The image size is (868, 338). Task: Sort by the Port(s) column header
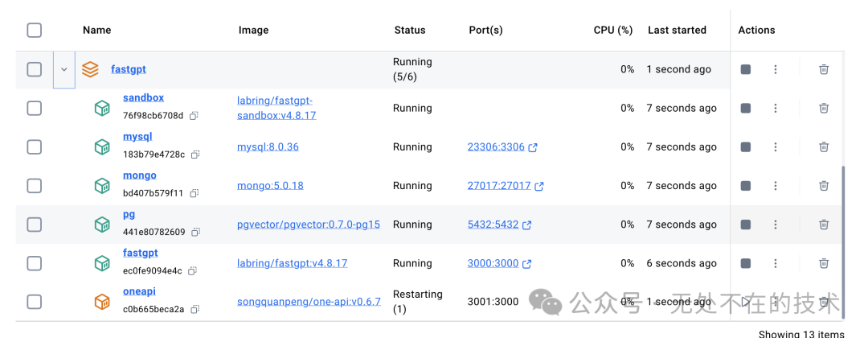click(485, 30)
